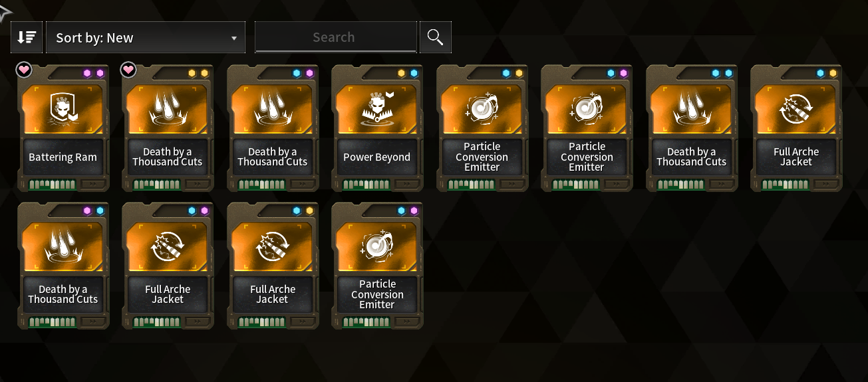Choose the Death by a Thousand Cuts card with blue and pink gems
Screen dimensions: 868x382
pos(273,128)
